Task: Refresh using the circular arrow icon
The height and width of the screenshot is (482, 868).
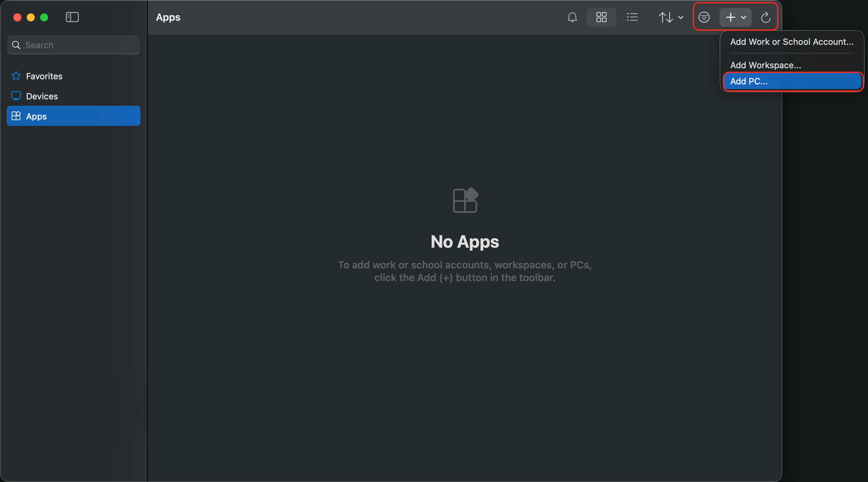Action: (766, 17)
